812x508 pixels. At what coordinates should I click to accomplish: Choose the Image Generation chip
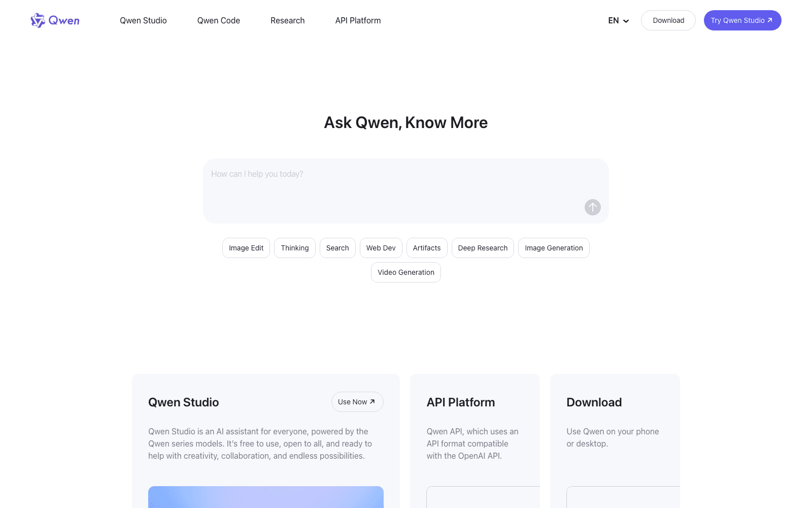pyautogui.click(x=554, y=248)
